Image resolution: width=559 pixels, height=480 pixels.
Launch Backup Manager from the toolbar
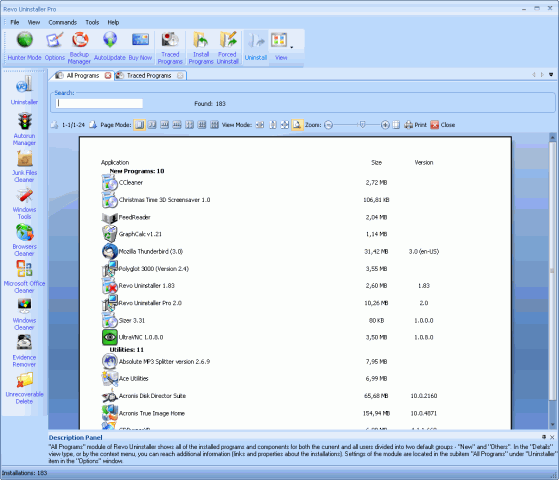pos(80,48)
